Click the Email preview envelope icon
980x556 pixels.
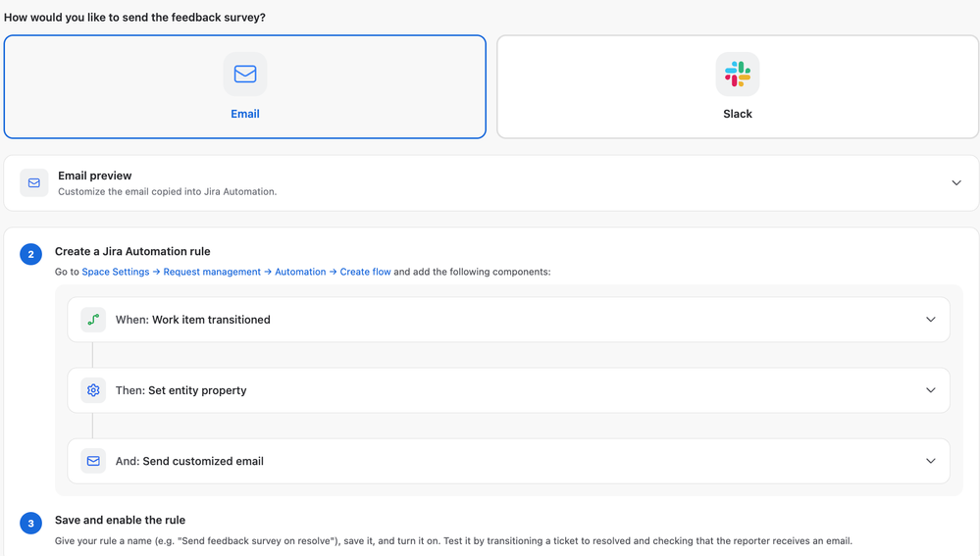(x=33, y=183)
